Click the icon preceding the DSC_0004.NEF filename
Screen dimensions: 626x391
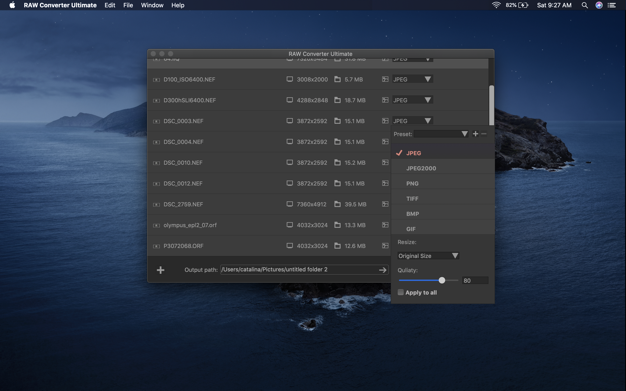click(x=156, y=142)
